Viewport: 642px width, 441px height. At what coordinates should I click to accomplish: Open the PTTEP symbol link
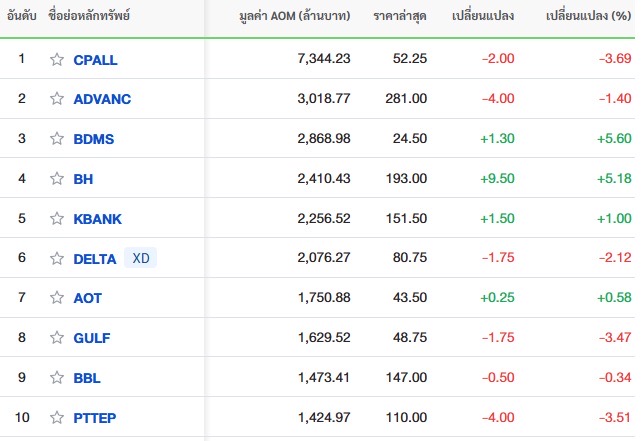(x=95, y=418)
